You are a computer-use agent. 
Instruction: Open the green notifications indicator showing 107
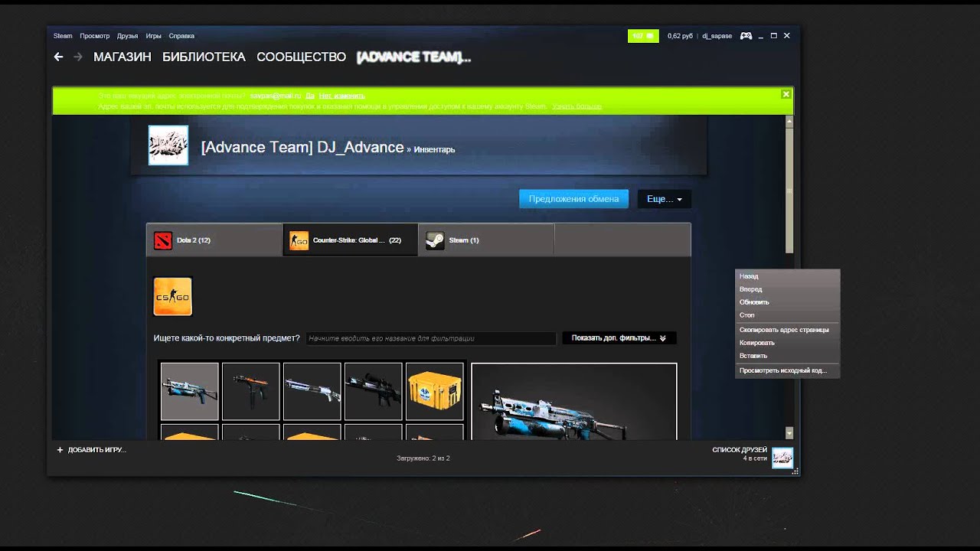[x=643, y=36]
